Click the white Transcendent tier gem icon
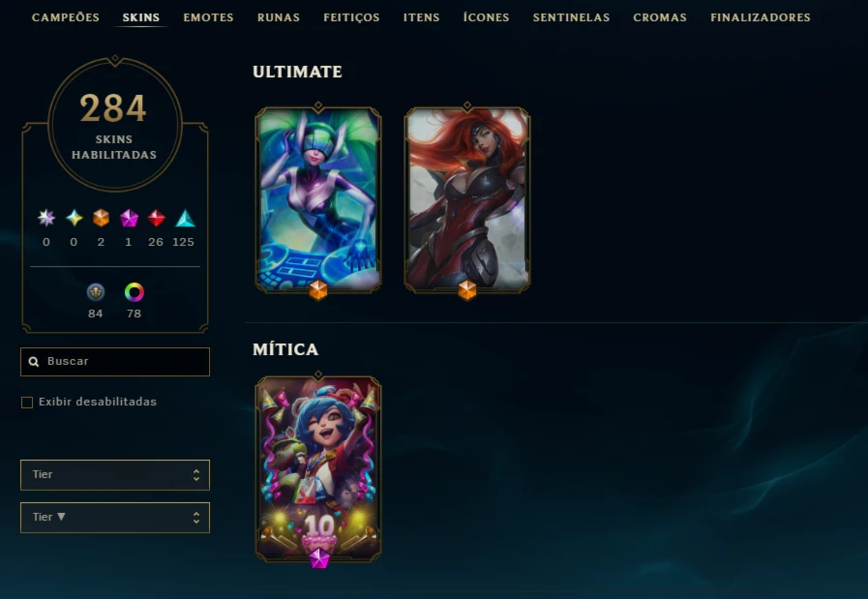Viewport: 868px width, 599px height. (46, 218)
